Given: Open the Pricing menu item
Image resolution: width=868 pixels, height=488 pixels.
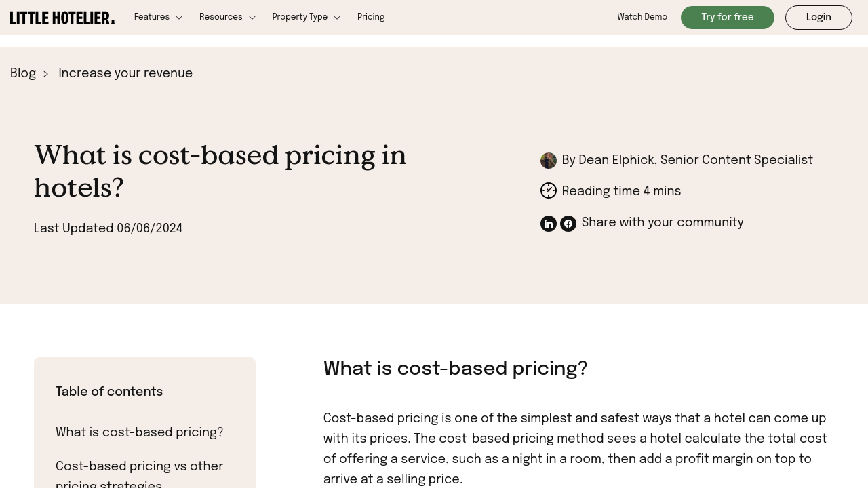Looking at the screenshot, I should (x=371, y=18).
